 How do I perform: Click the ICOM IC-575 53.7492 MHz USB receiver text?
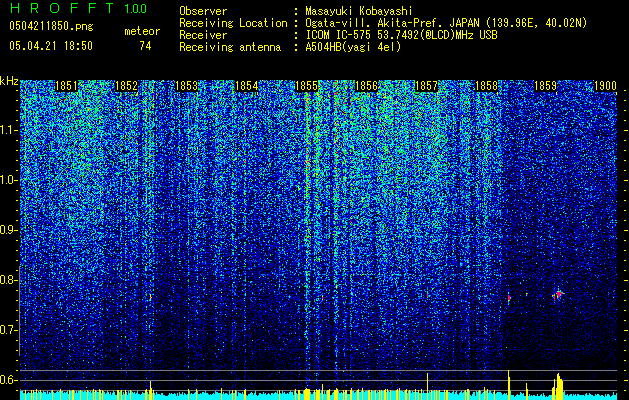pyautogui.click(x=401, y=35)
